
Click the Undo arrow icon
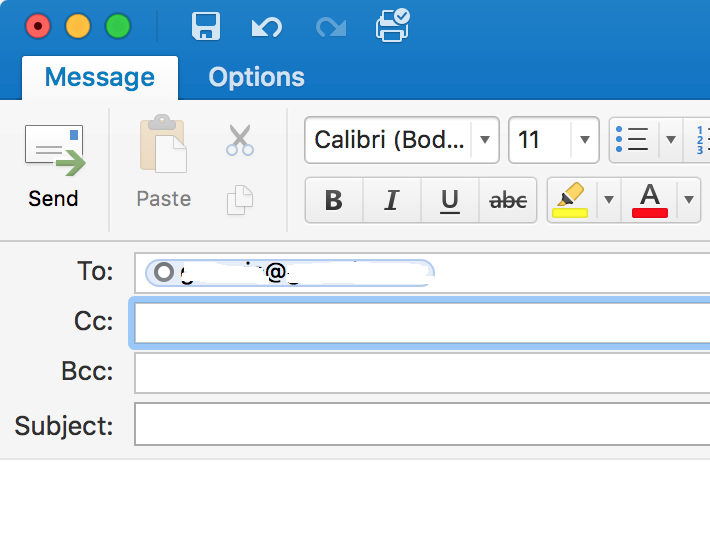pos(266,27)
